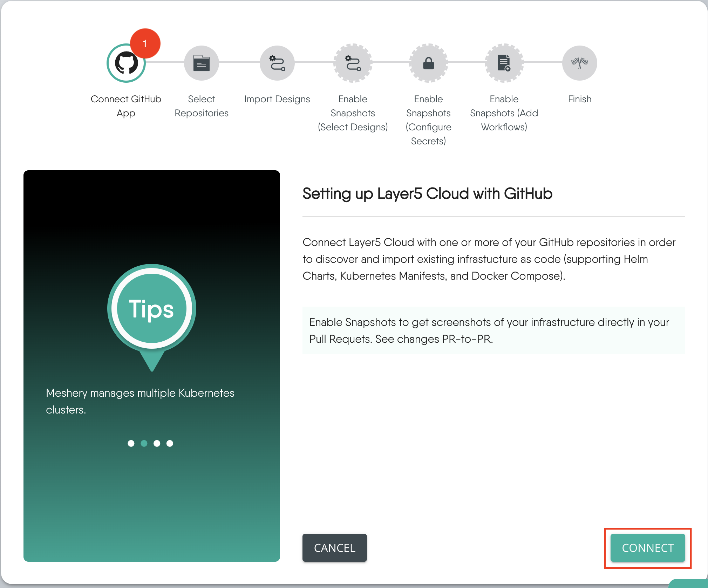708x588 pixels.
Task: Open the Import Designs step icon
Action: 277,63
